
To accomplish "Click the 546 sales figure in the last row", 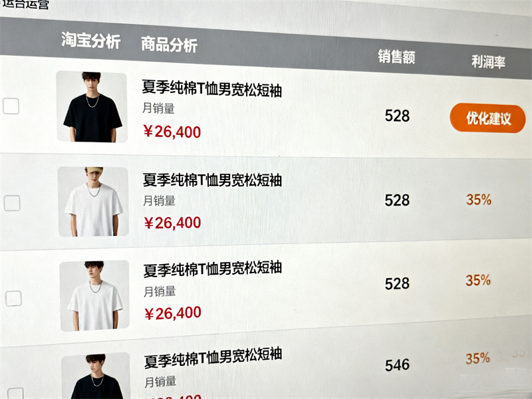I will pos(397,365).
